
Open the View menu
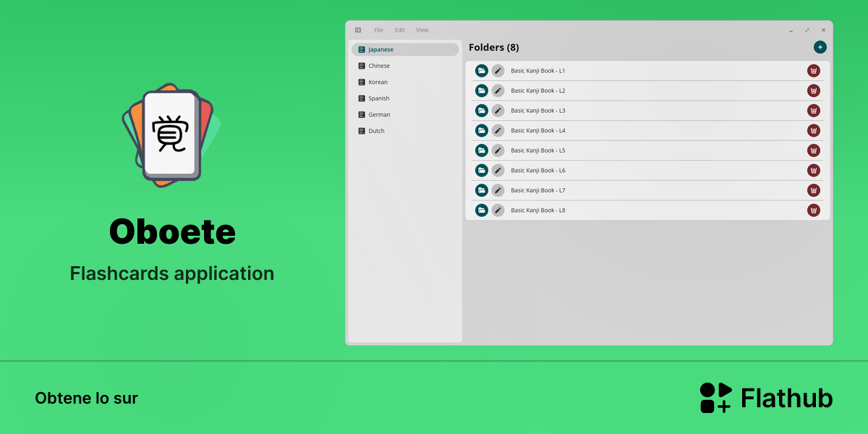point(422,30)
